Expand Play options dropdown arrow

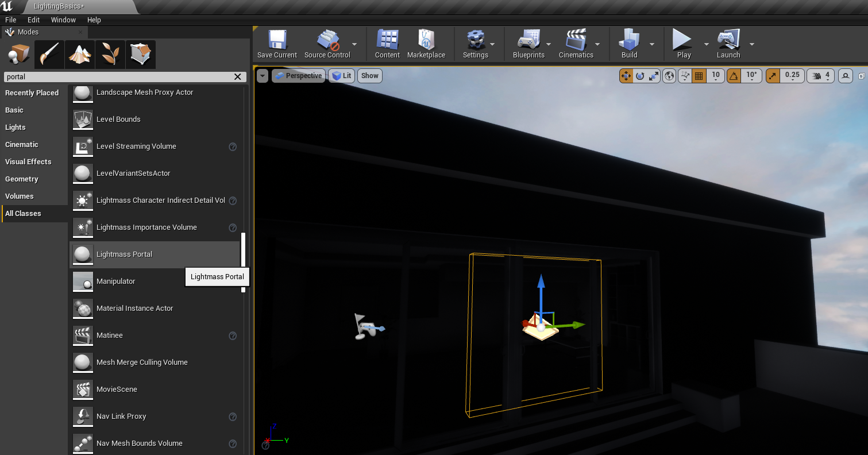tap(707, 44)
